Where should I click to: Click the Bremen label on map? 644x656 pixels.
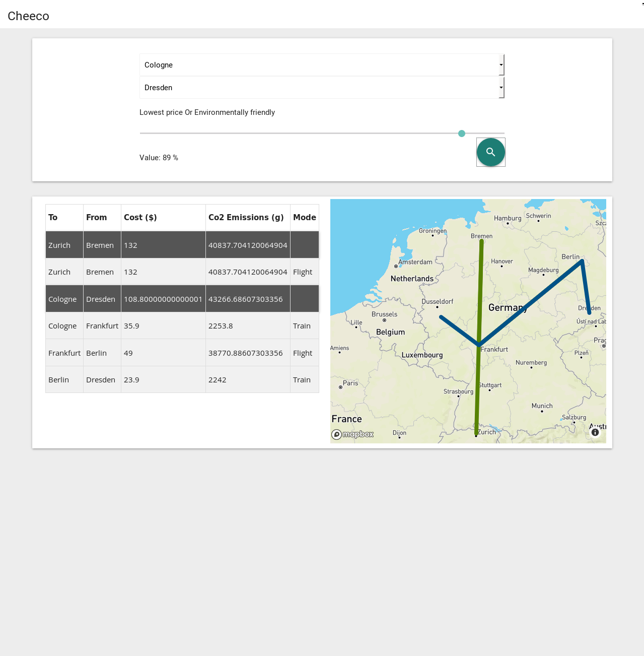click(x=482, y=236)
